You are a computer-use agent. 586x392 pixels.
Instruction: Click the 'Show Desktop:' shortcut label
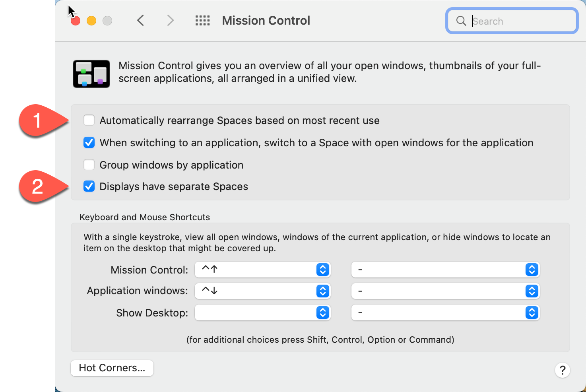[152, 313]
